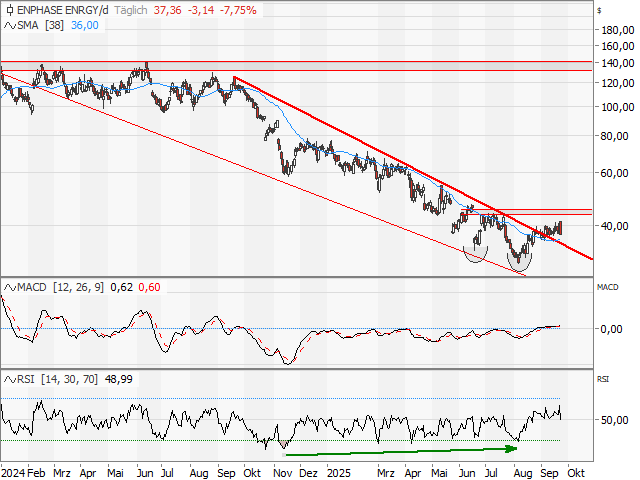
Task: Click the price change value -3,14
Action: pyautogui.click(x=201, y=10)
